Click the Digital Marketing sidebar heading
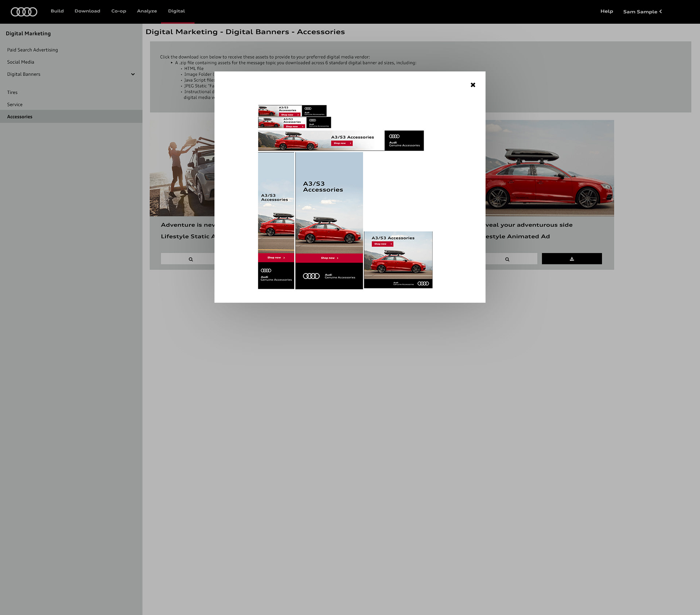Image resolution: width=700 pixels, height=615 pixels. (x=28, y=34)
